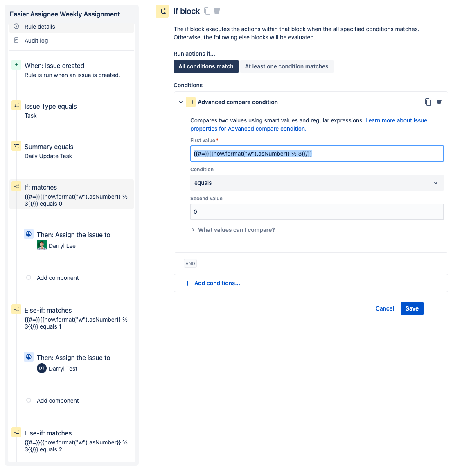This screenshot has height=476, width=453.
Task: Collapse the Advanced compare condition card
Action: tap(181, 102)
